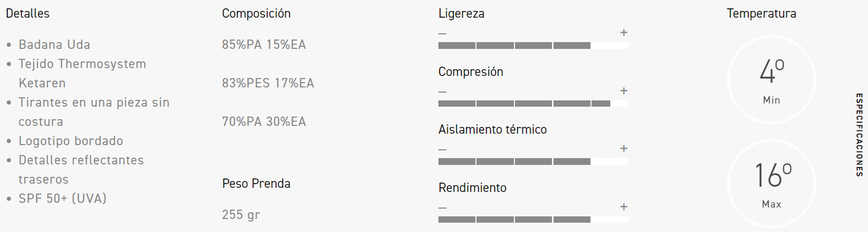Click the 16° Max temperature circle
868x232 pixels.
771,183
